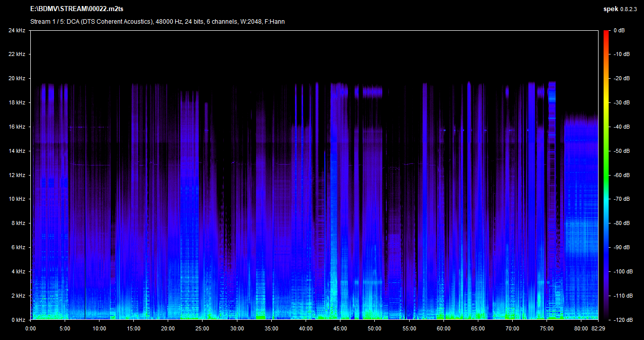Click the 12 kHz frequency axis label
This screenshot has width=644, height=340.
(x=17, y=175)
